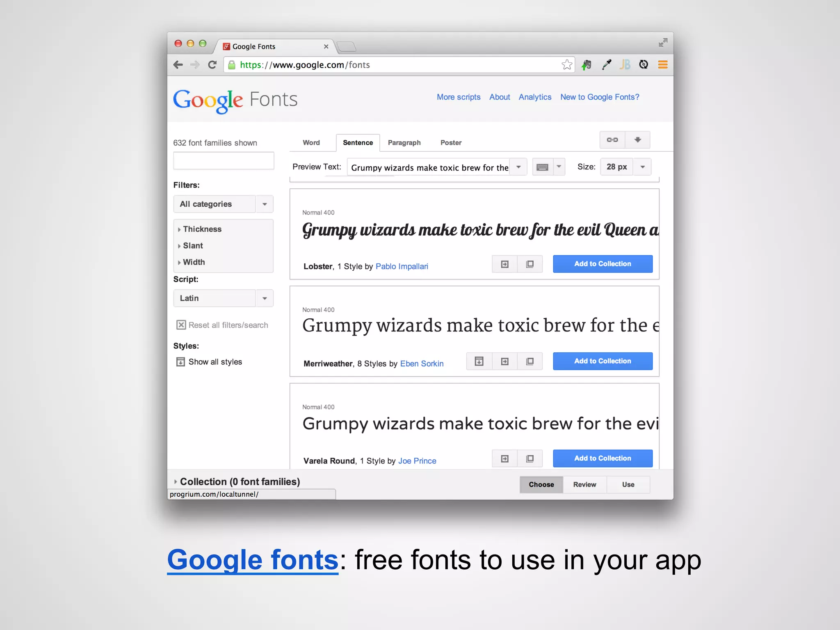Viewport: 840px width, 630px height.
Task: Expand the Width filter
Action: (x=191, y=262)
